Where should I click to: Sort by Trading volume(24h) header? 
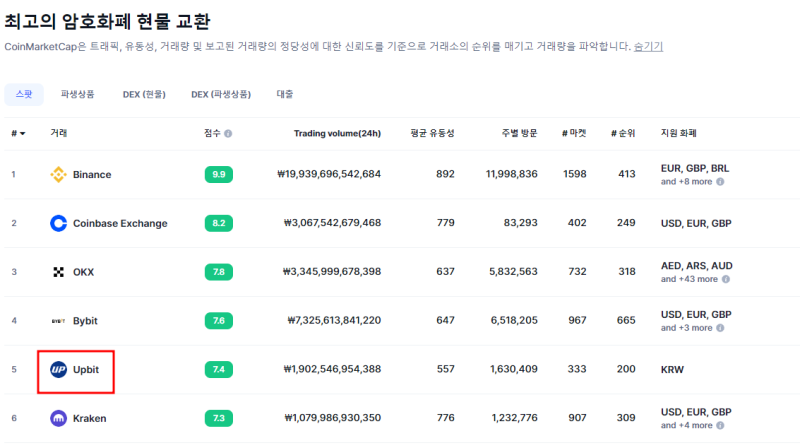[x=337, y=133]
